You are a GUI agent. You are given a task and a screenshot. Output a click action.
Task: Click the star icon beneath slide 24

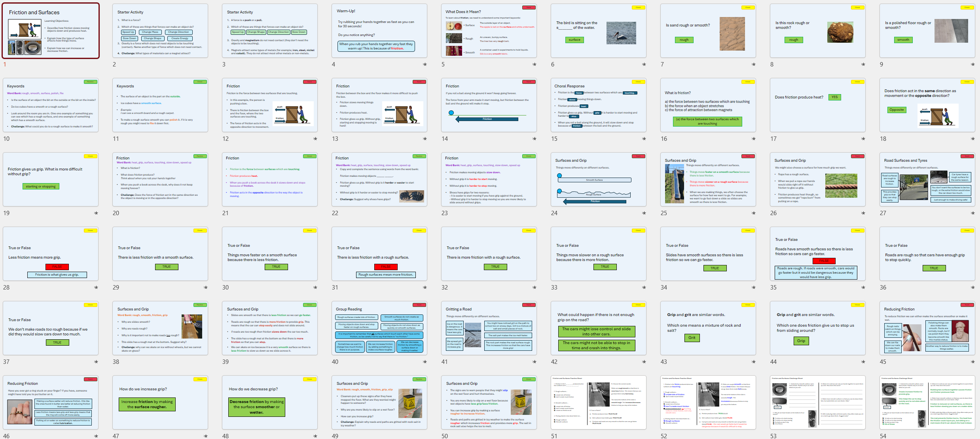coord(644,213)
